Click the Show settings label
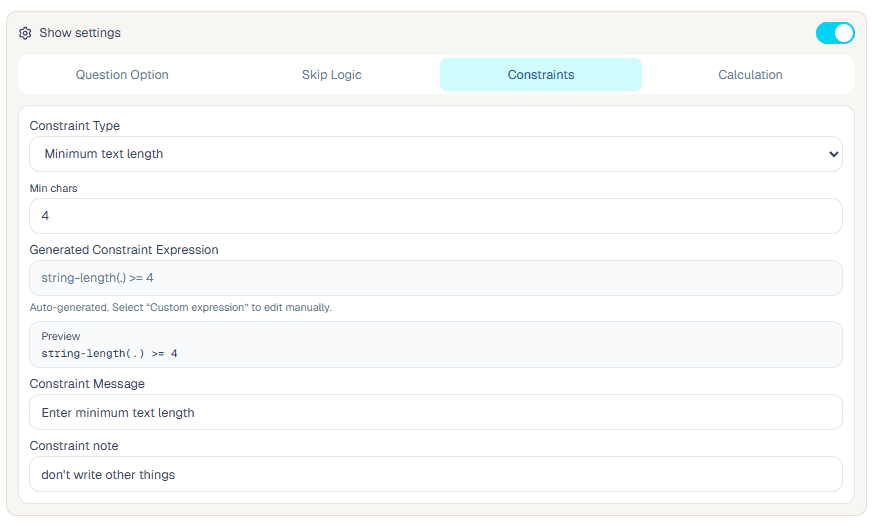 80,33
